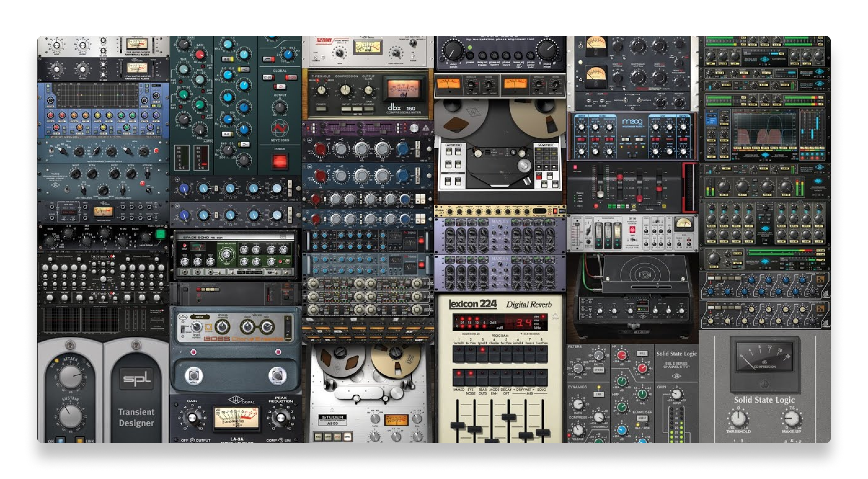868x479 pixels.
Task: Toggle the IBP phase invert button
Action: [x=506, y=56]
